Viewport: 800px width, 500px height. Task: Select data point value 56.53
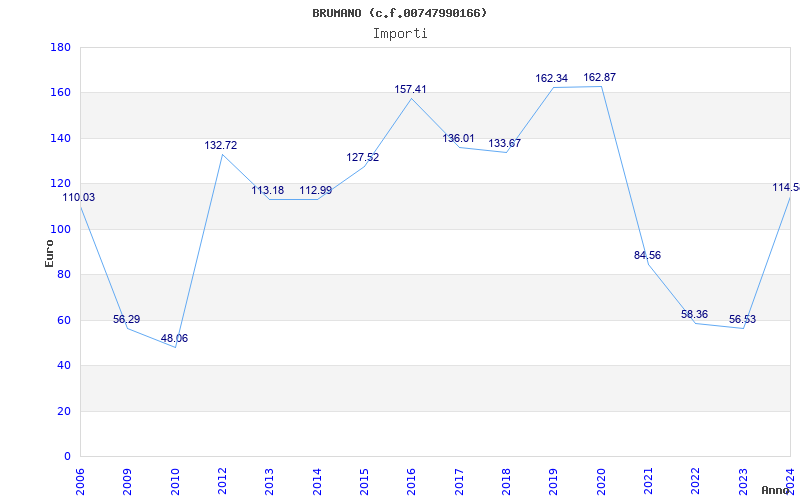pos(742,319)
